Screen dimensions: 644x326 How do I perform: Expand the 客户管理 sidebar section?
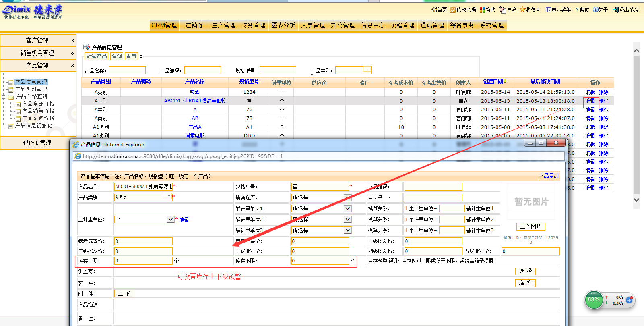(38, 40)
